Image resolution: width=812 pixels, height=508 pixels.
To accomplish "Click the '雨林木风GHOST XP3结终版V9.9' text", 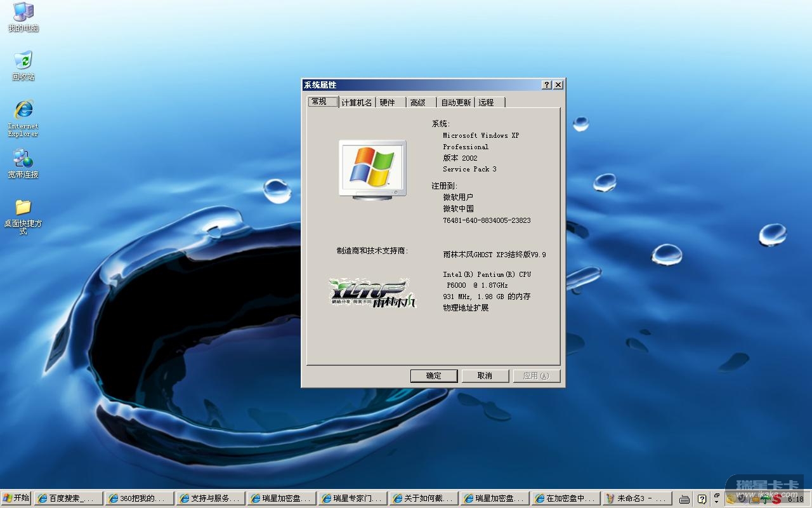I will tap(494, 255).
